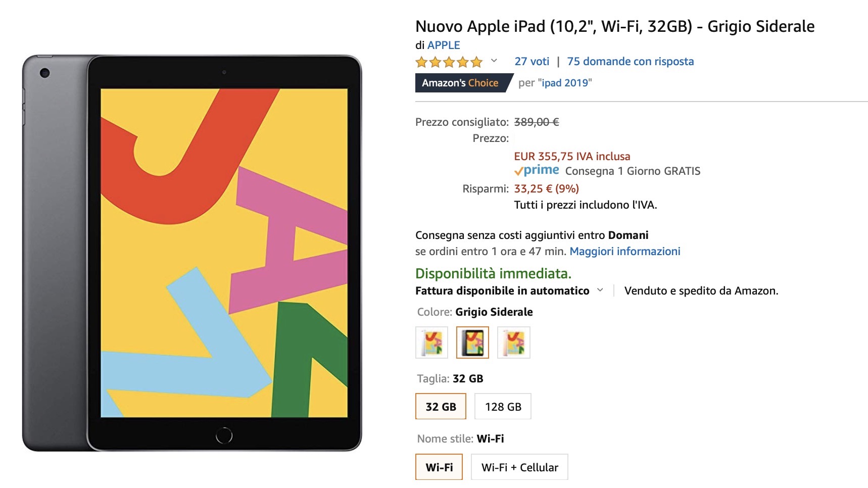The height and width of the screenshot is (488, 868).
Task: Click the "ipad 2019" search term link
Action: click(565, 83)
